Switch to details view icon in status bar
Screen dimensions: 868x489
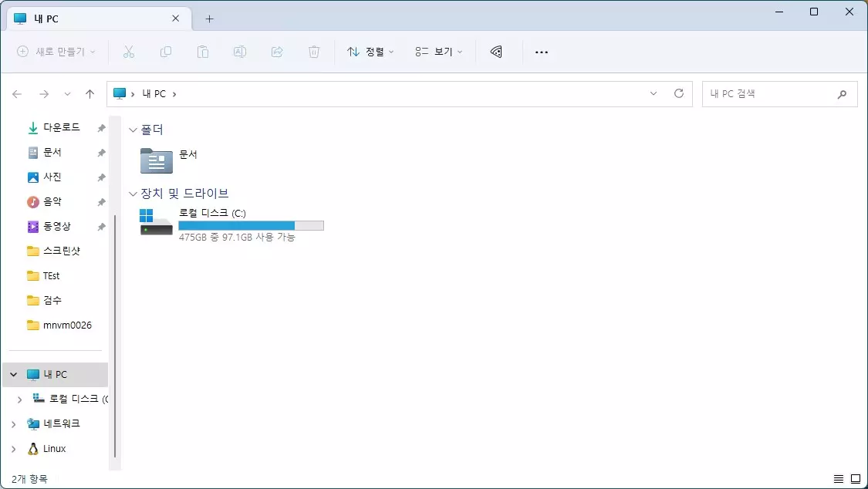point(839,479)
